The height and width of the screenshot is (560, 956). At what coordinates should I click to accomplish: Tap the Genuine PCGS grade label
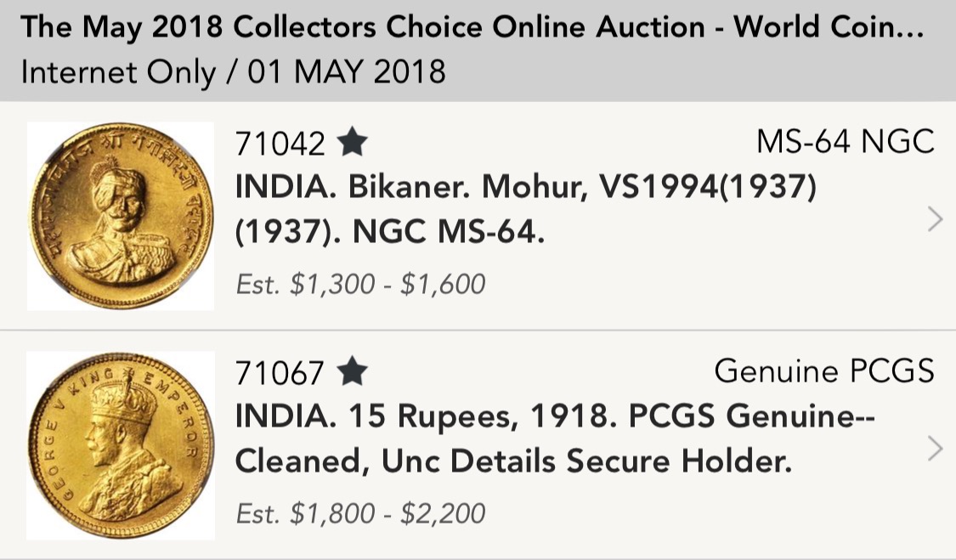(823, 371)
